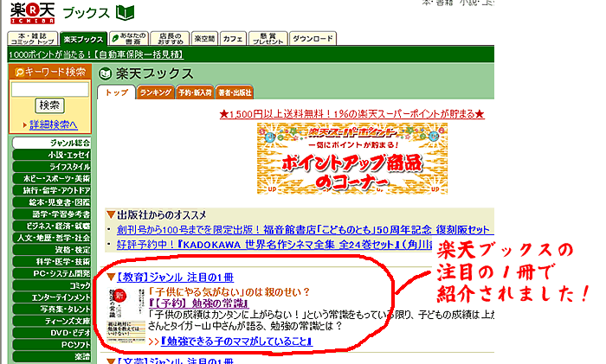The image size is (606, 364).
Task: Switch to the ランキング sub-tab
Action: (155, 93)
